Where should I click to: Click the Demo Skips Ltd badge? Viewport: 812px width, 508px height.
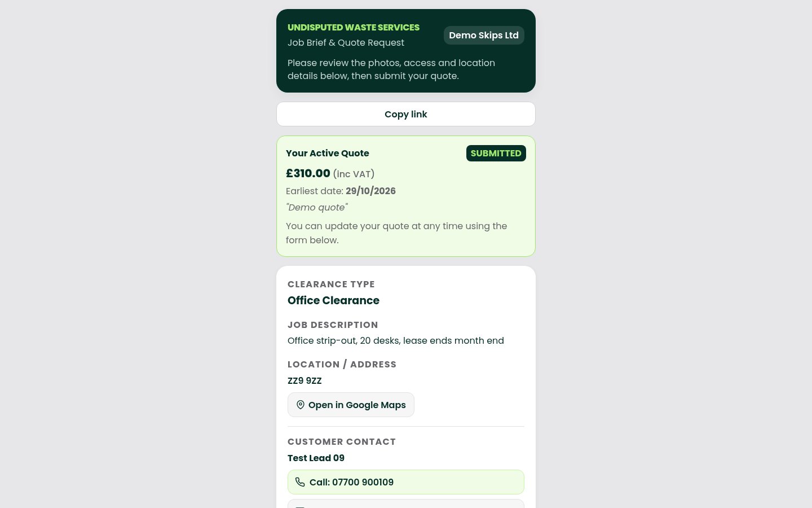point(484,35)
